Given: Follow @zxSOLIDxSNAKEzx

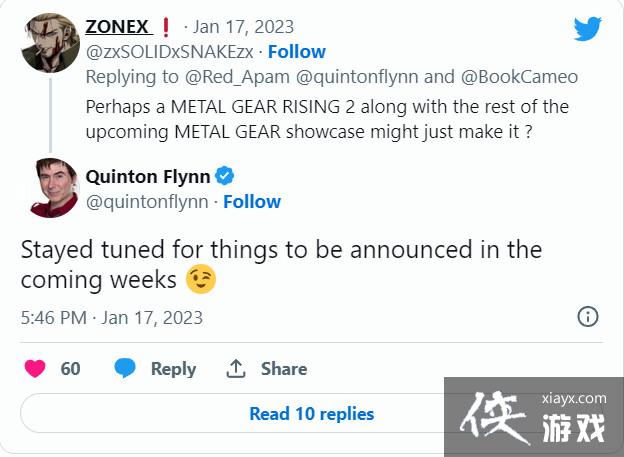Looking at the screenshot, I should point(296,51).
